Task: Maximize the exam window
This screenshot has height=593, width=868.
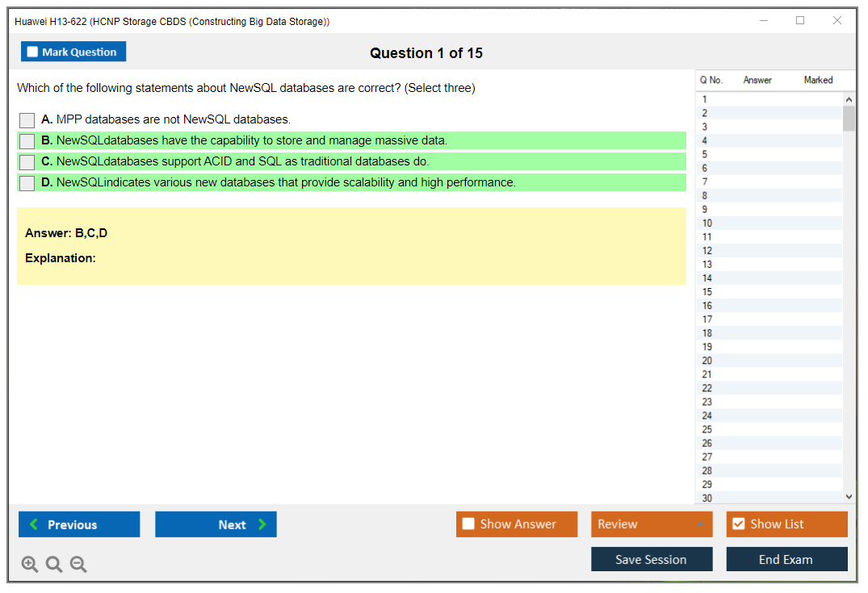Action: point(800,21)
